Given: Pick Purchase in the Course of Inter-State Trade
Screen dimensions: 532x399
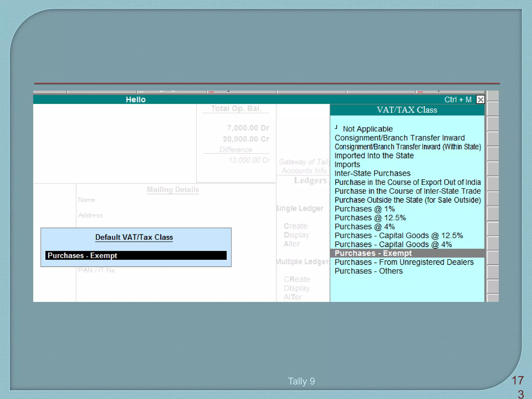Looking at the screenshot, I should pyautogui.click(x=408, y=191).
